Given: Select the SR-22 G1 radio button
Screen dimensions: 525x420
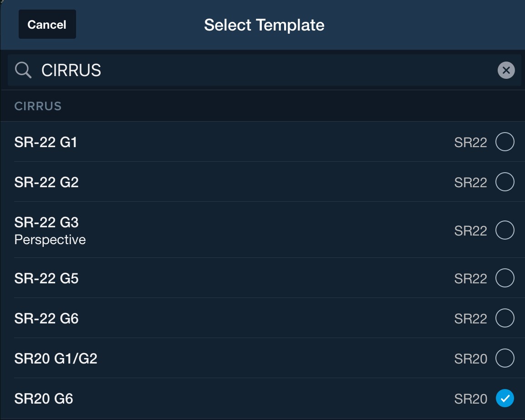Looking at the screenshot, I should [505, 142].
